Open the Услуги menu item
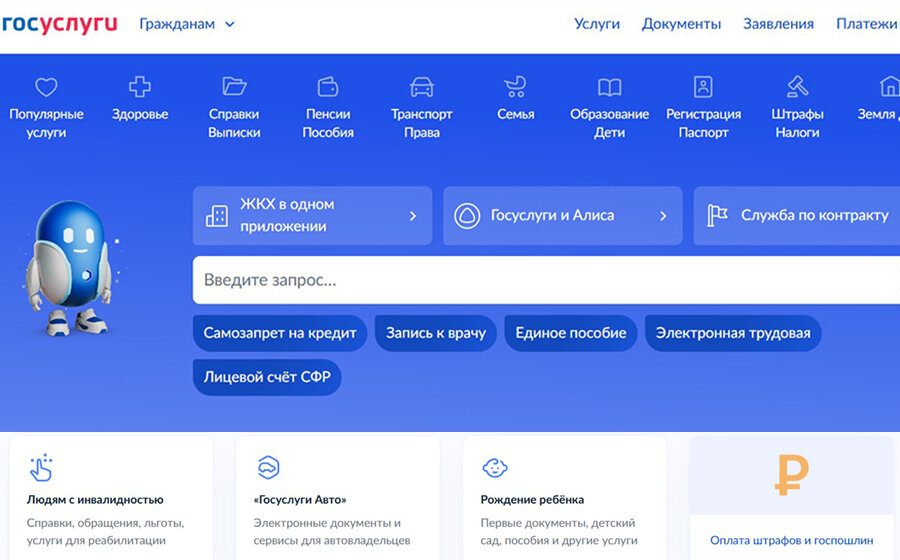The image size is (900, 560). pyautogui.click(x=597, y=24)
